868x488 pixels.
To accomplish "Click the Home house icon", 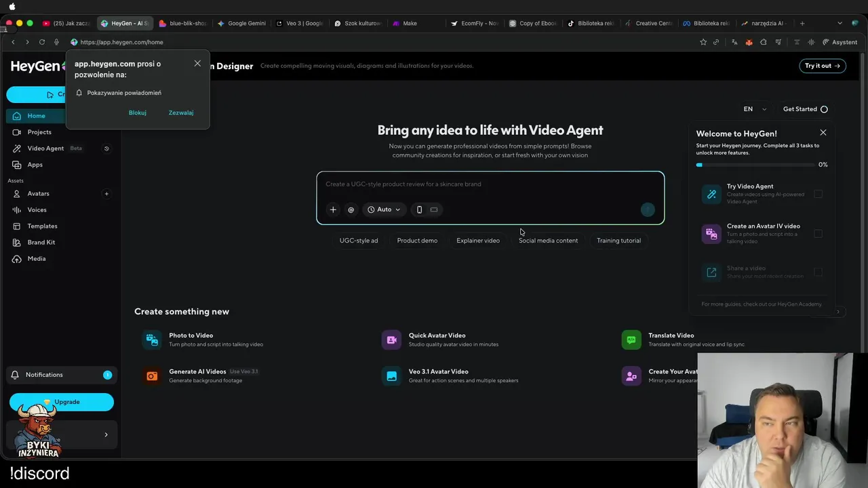I will pyautogui.click(x=16, y=116).
